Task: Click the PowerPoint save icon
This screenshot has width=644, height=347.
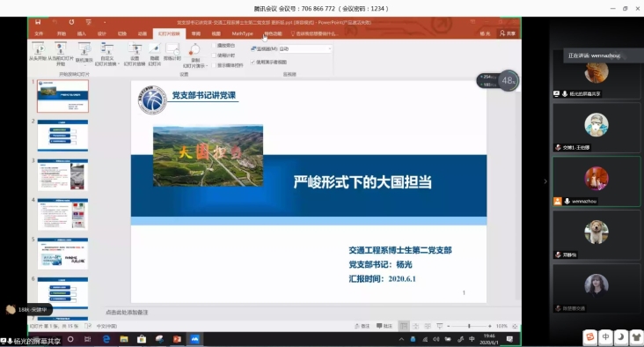Action: tap(38, 22)
